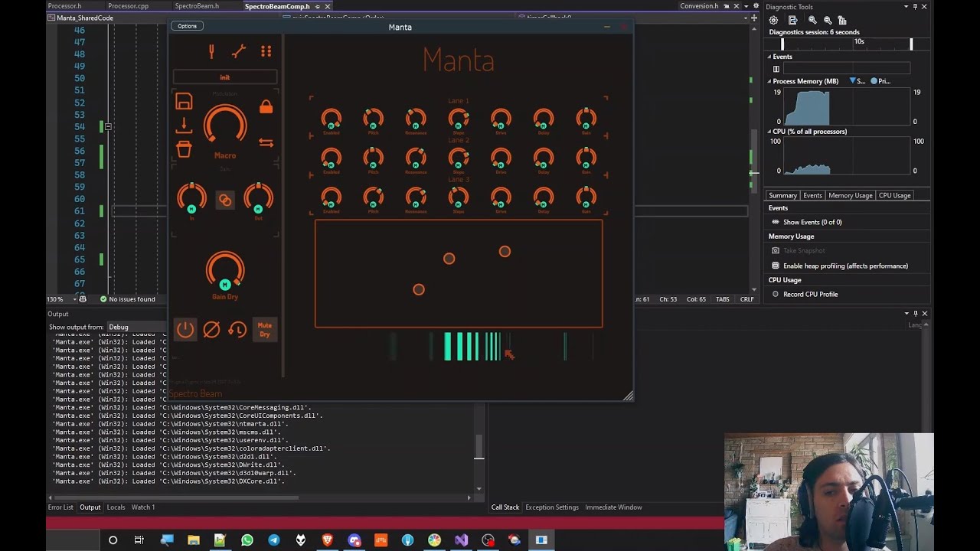The image size is (980, 551).
Task: Click the Lane 2 Resonance knob
Action: (416, 158)
